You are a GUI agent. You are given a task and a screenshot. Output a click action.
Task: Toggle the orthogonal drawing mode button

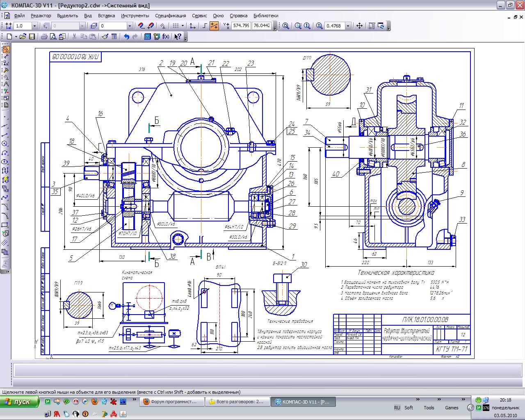pos(205,26)
